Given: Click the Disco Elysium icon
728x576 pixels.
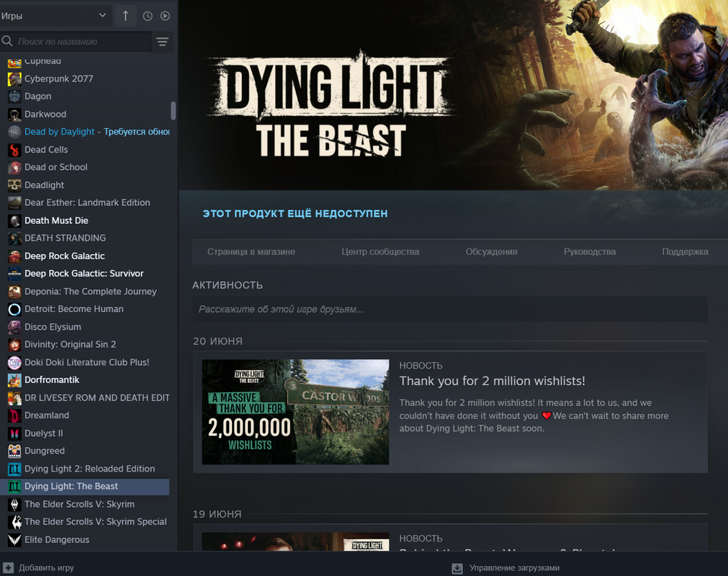Looking at the screenshot, I should pyautogui.click(x=14, y=327).
